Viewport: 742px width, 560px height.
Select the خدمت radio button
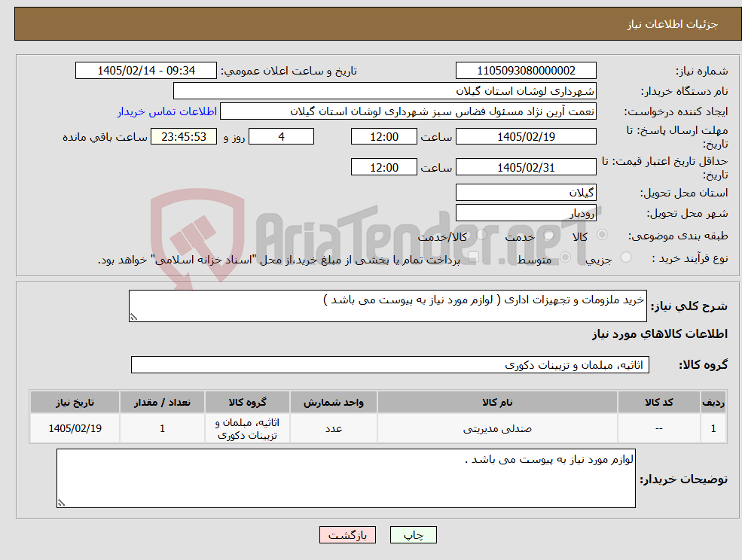point(549,235)
